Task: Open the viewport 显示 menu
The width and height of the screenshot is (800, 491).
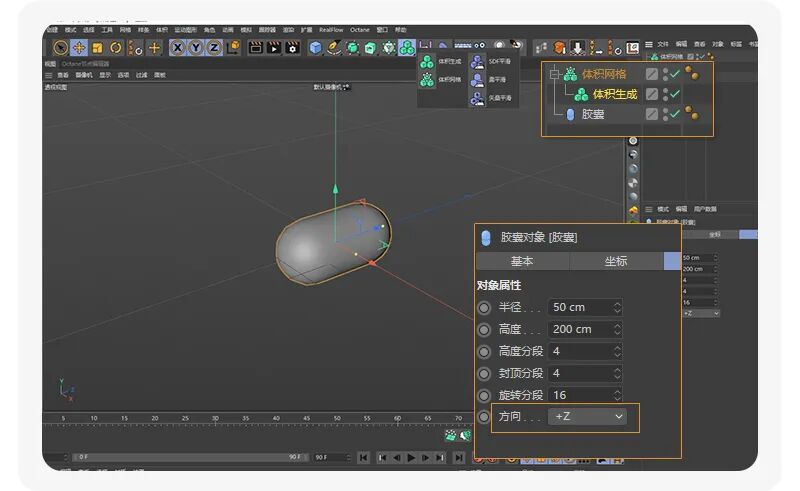Action: point(105,75)
